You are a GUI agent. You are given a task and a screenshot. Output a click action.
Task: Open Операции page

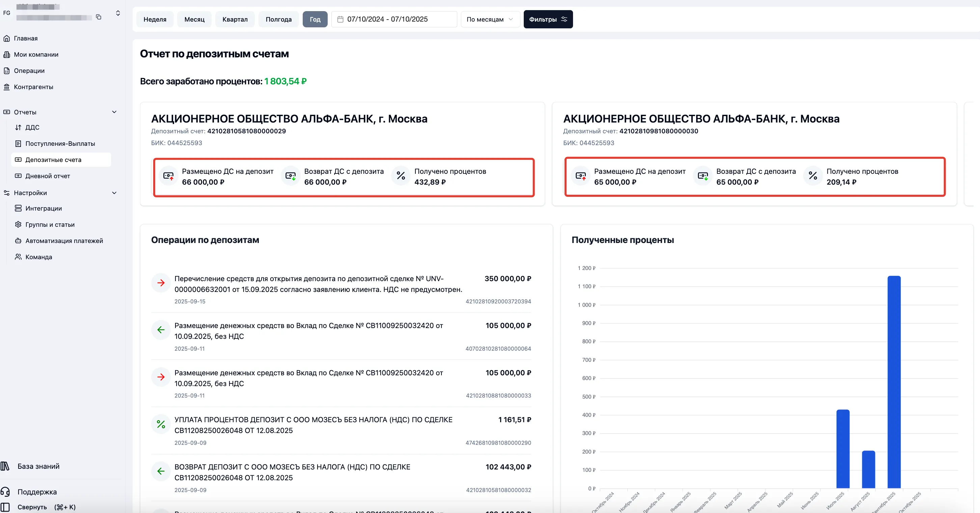click(x=29, y=71)
